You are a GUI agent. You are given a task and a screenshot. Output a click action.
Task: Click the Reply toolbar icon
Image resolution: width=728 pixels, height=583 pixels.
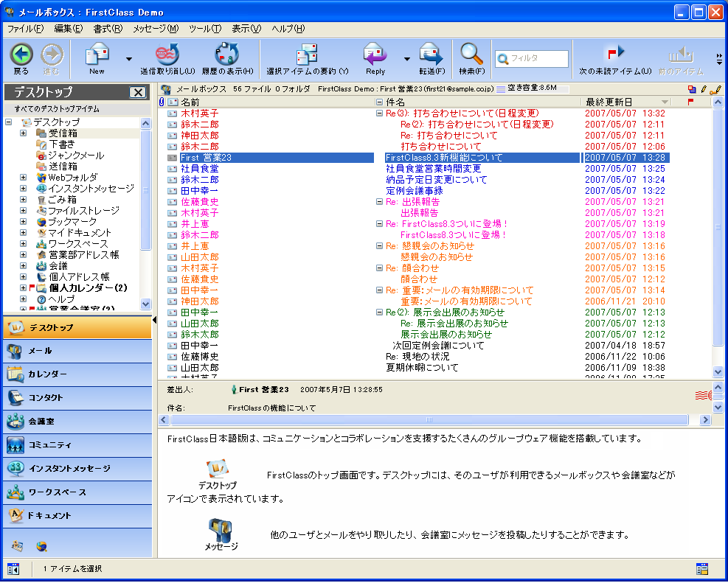pos(375,55)
